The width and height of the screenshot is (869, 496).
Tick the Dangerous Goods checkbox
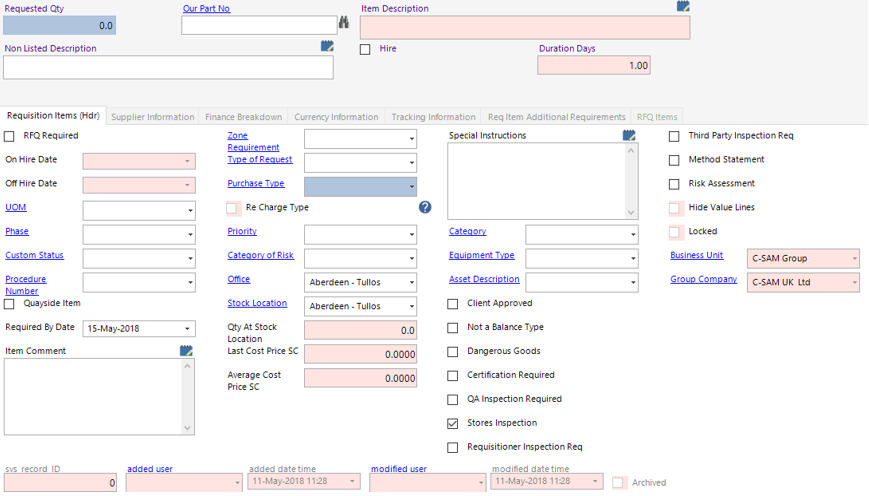453,351
